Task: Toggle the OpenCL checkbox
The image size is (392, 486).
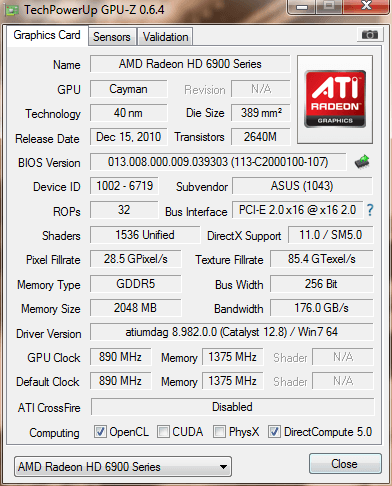Action: pyautogui.click(x=100, y=432)
